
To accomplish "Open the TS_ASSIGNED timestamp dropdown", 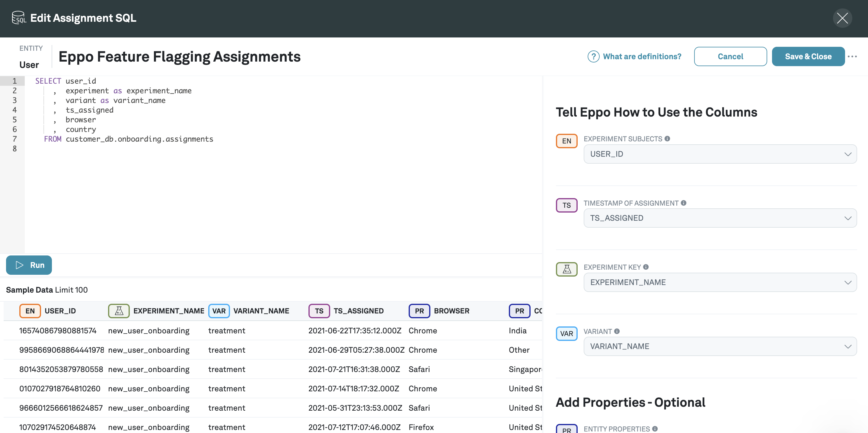I will coord(720,218).
